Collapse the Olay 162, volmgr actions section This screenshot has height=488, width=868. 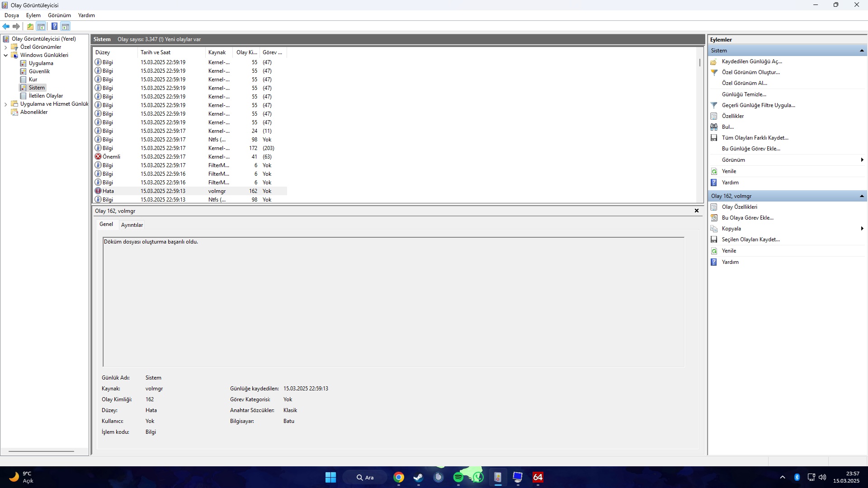pyautogui.click(x=862, y=196)
